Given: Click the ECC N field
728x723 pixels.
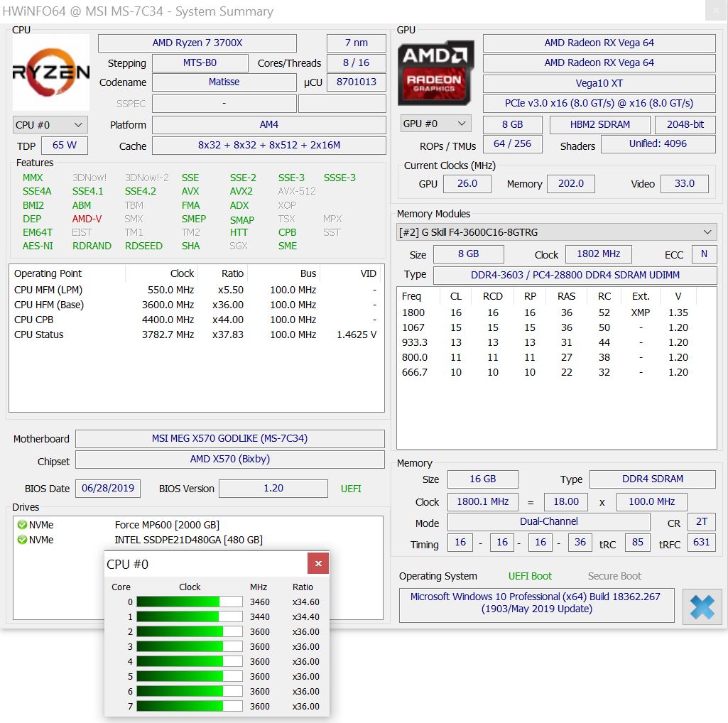Looking at the screenshot, I should pyautogui.click(x=704, y=254).
